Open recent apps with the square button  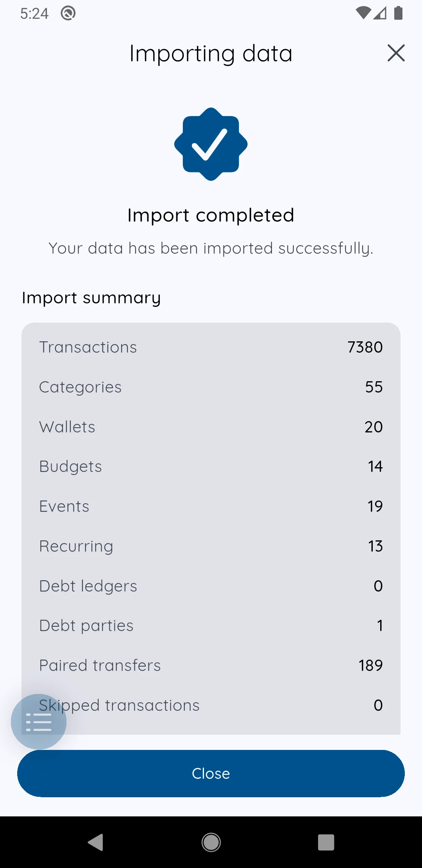(326, 842)
